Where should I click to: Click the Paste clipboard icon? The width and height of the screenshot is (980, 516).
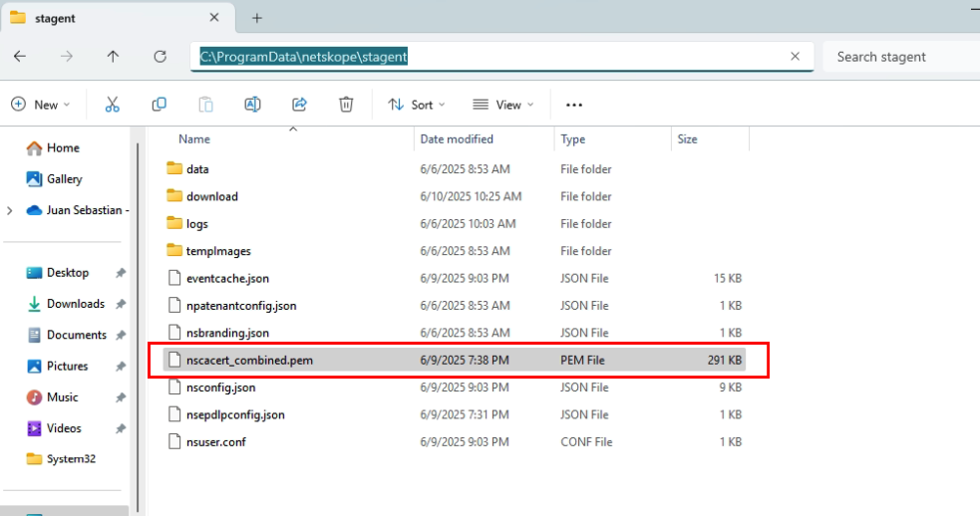point(205,105)
